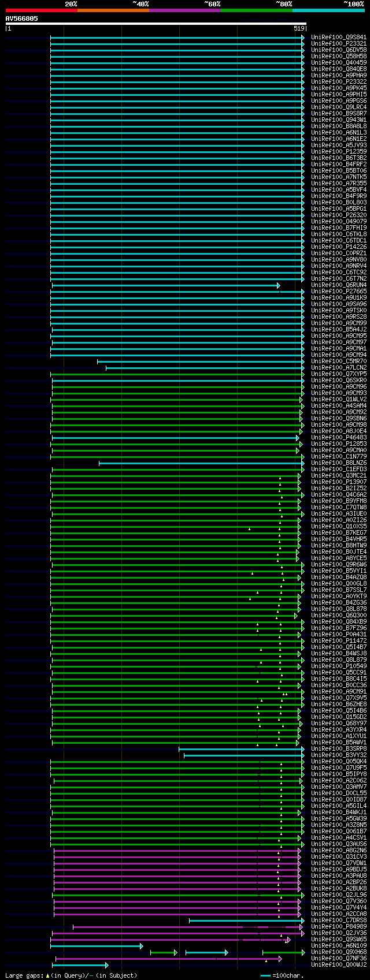Viewport: 370px width, 980px height.
Task: Open hit UniRef100_B9S8R7
Action: [x=339, y=114]
